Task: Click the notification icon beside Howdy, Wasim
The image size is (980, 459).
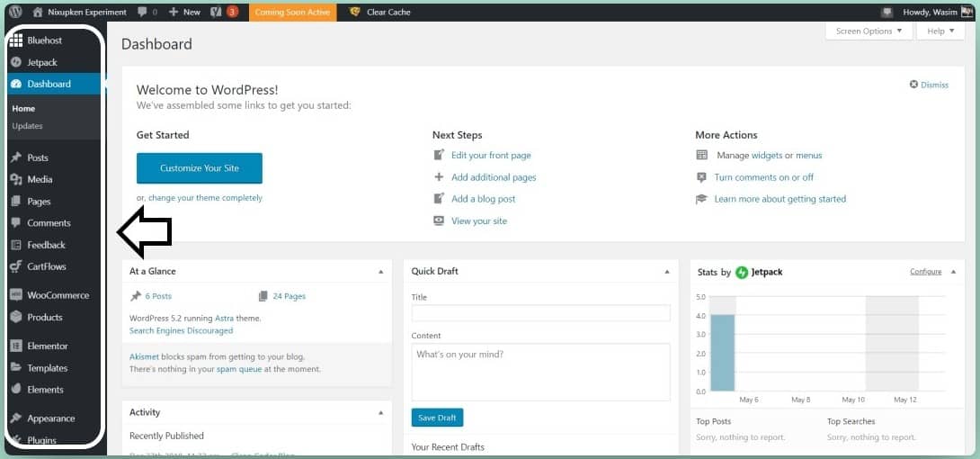Action: pyautogui.click(x=886, y=12)
